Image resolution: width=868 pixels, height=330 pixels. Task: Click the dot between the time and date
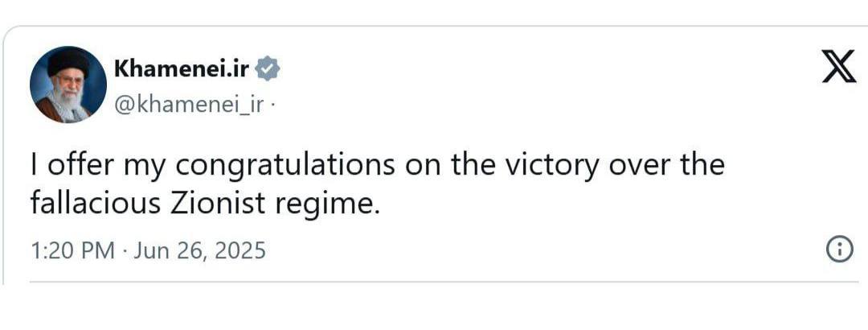click(x=125, y=251)
